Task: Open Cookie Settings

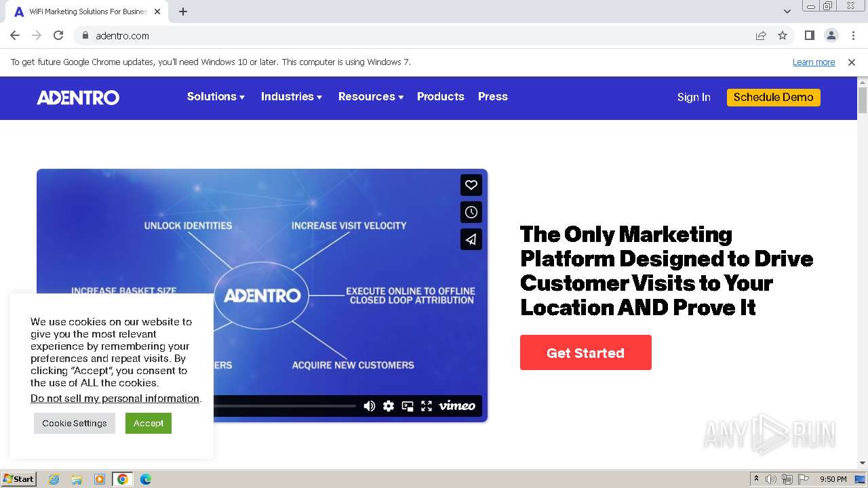Action: click(75, 423)
